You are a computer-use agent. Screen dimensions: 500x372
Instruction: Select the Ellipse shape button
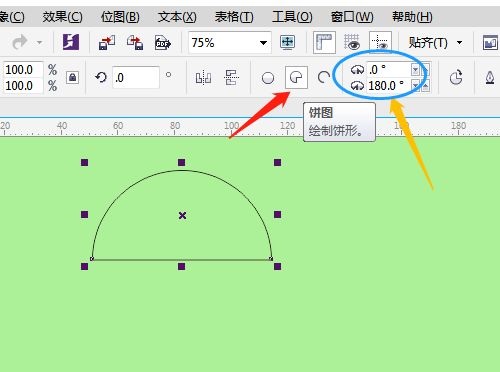tap(268, 78)
